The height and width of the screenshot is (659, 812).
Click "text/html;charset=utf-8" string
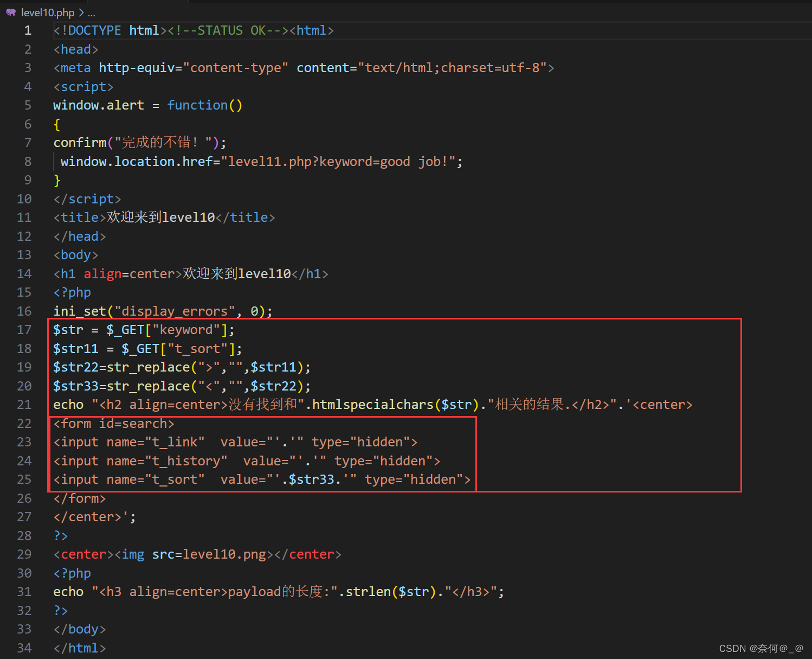452,68
